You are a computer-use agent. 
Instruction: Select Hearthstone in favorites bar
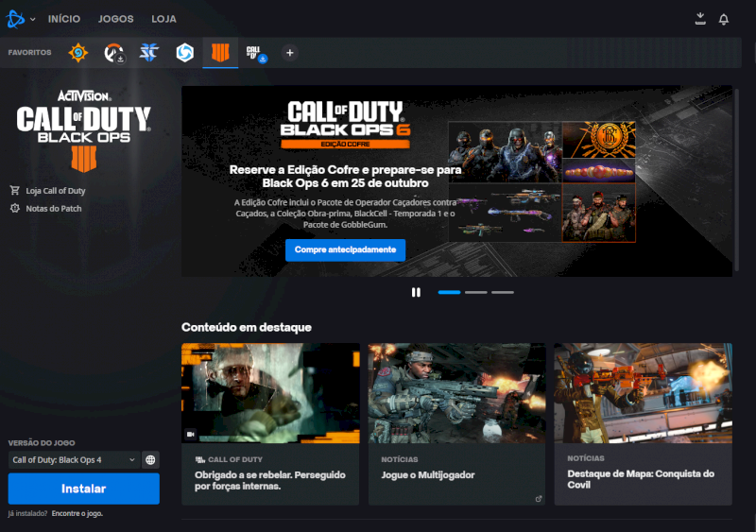click(x=78, y=53)
